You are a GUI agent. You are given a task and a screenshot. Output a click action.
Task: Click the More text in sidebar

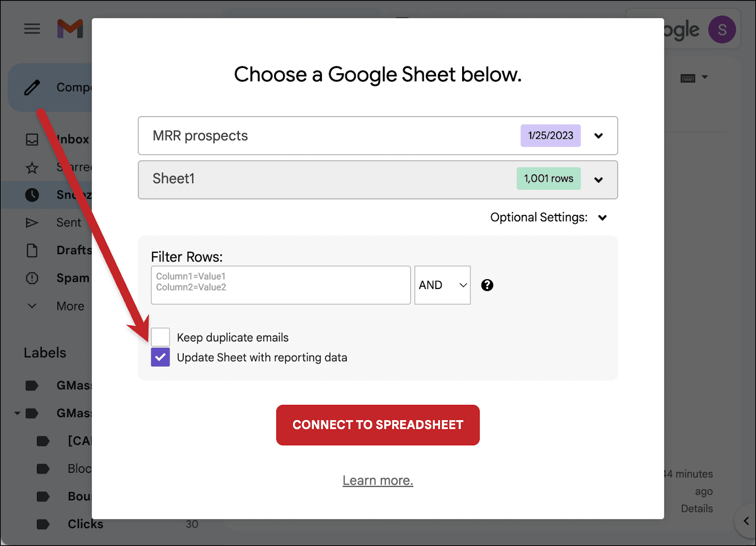70,306
